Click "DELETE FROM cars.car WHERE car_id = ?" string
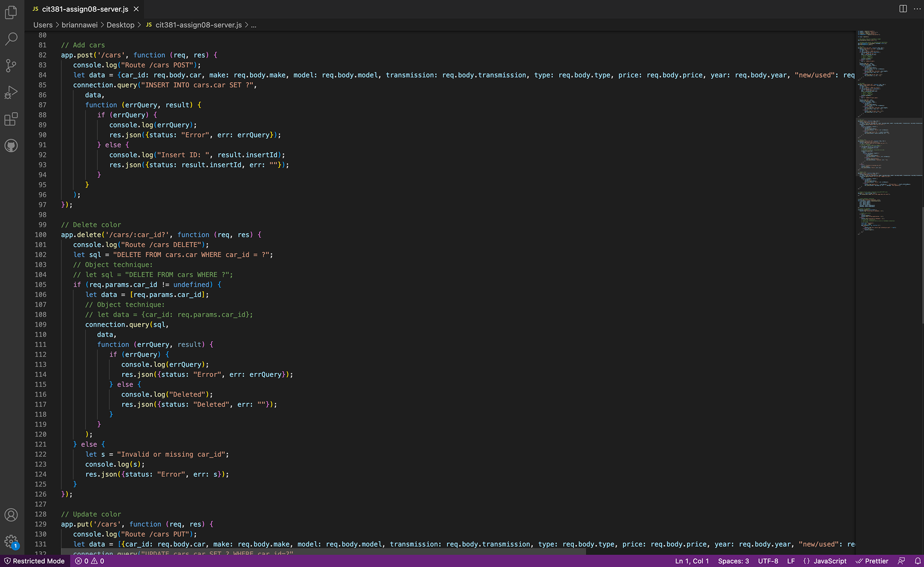The image size is (924, 567). (191, 255)
